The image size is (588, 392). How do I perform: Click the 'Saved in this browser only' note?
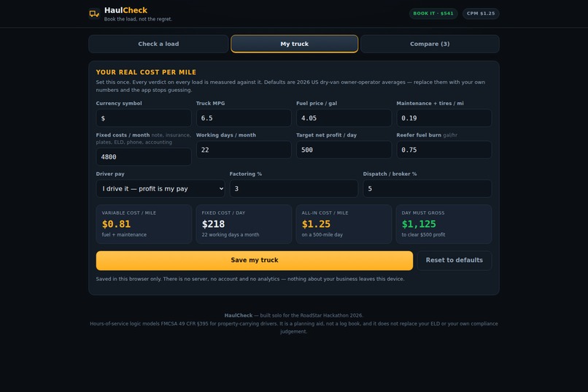coord(250,279)
